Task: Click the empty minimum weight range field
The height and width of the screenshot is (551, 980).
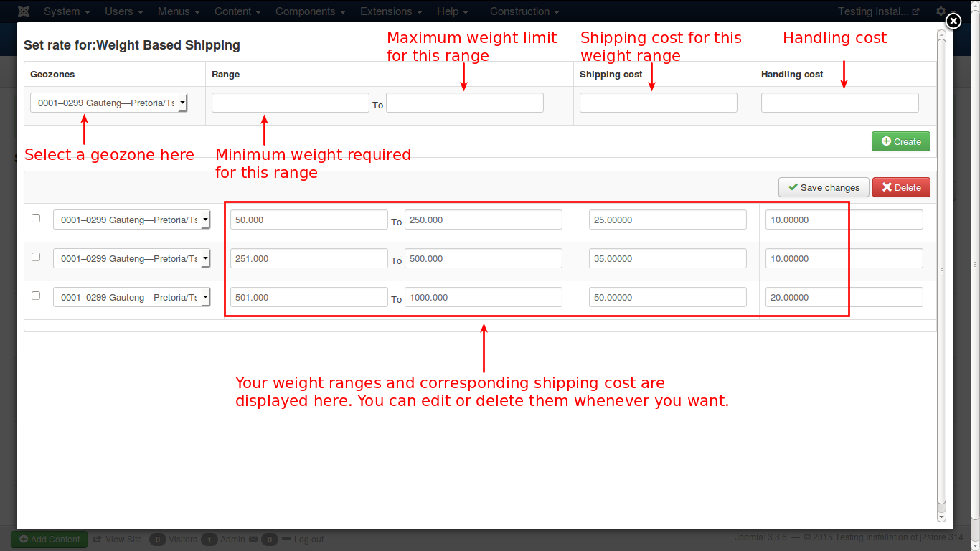Action: (x=290, y=103)
